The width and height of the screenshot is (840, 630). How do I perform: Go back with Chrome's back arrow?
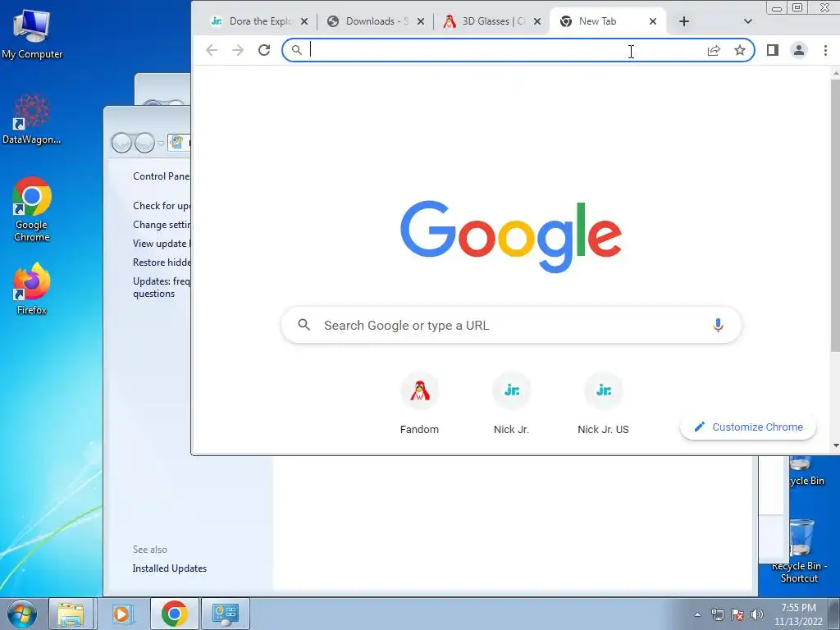tap(212, 50)
